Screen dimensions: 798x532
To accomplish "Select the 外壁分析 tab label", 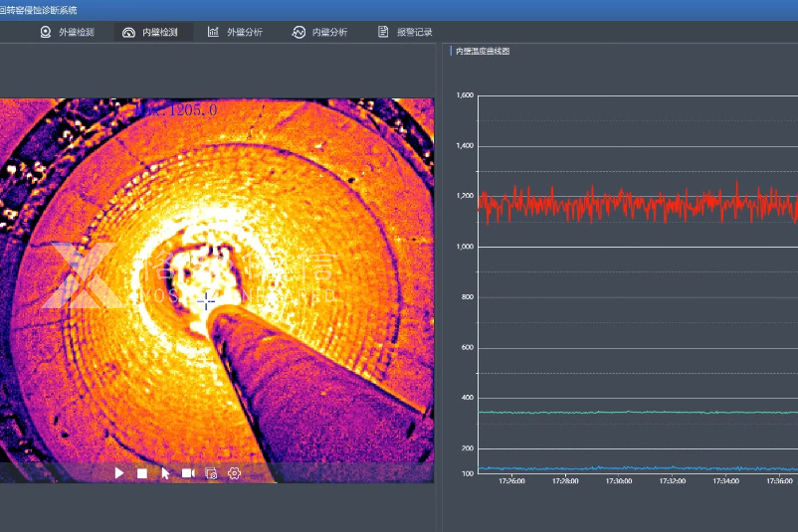I will click(x=245, y=32).
